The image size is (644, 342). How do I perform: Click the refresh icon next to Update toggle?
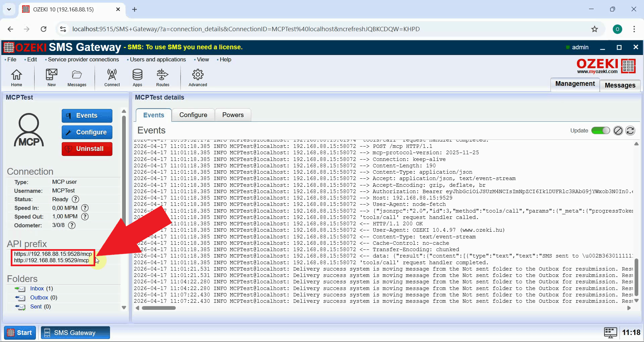(x=631, y=130)
